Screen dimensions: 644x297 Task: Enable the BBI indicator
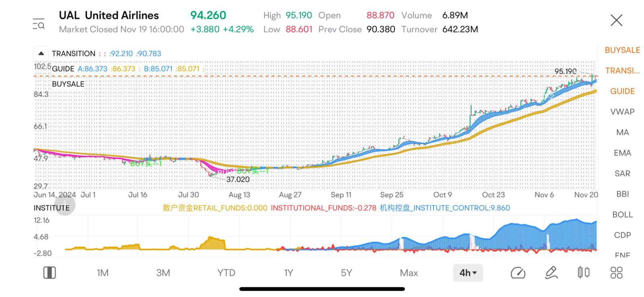pos(622,194)
